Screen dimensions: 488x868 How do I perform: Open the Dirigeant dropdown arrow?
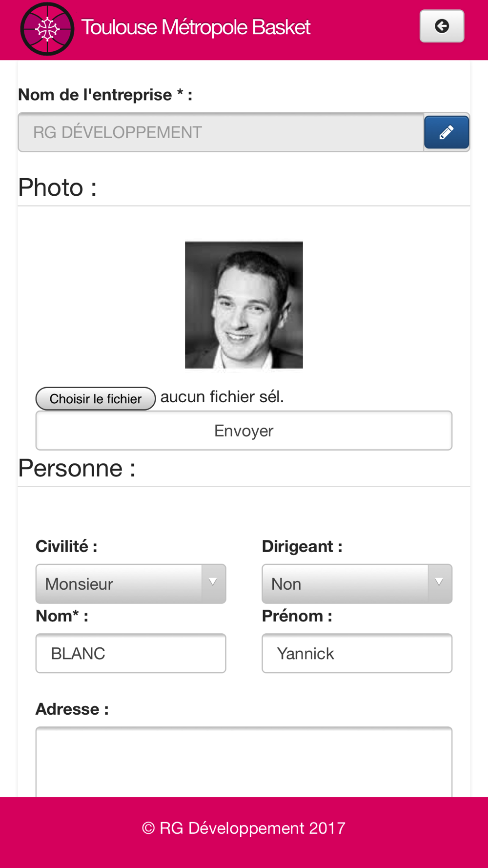coord(440,583)
